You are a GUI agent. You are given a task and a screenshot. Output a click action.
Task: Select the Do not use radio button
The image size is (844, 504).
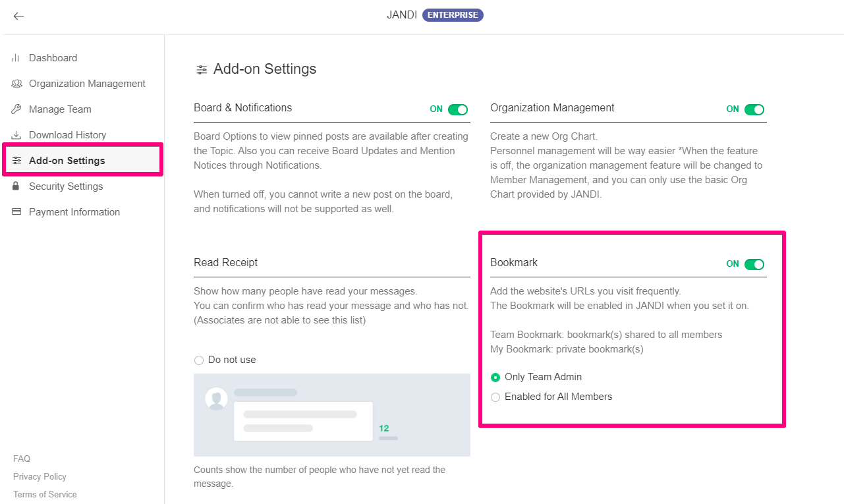(199, 360)
